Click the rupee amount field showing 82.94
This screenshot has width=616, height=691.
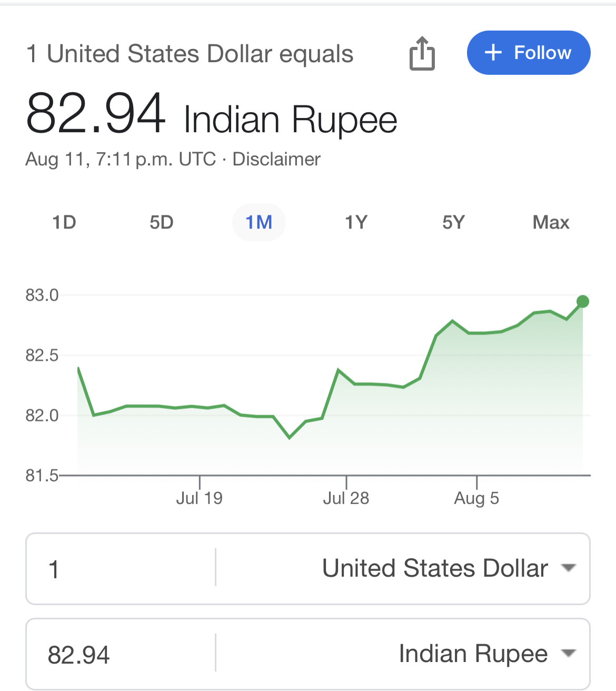click(121, 654)
